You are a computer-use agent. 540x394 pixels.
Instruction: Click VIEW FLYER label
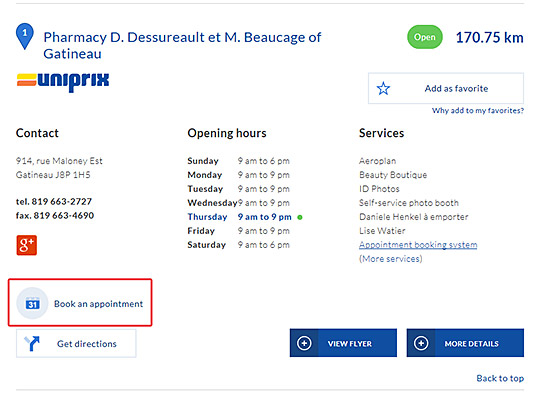pos(350,344)
